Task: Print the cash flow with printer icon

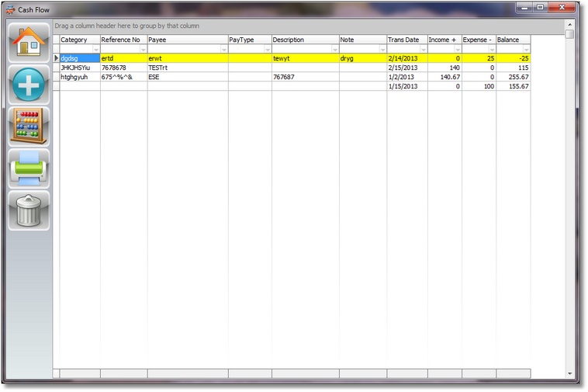Action: (29, 168)
